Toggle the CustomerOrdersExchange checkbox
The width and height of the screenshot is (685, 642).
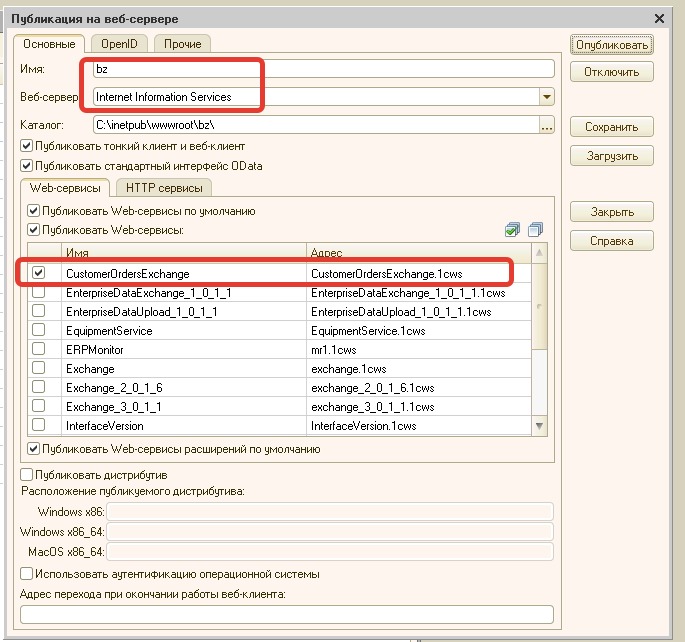(39, 273)
